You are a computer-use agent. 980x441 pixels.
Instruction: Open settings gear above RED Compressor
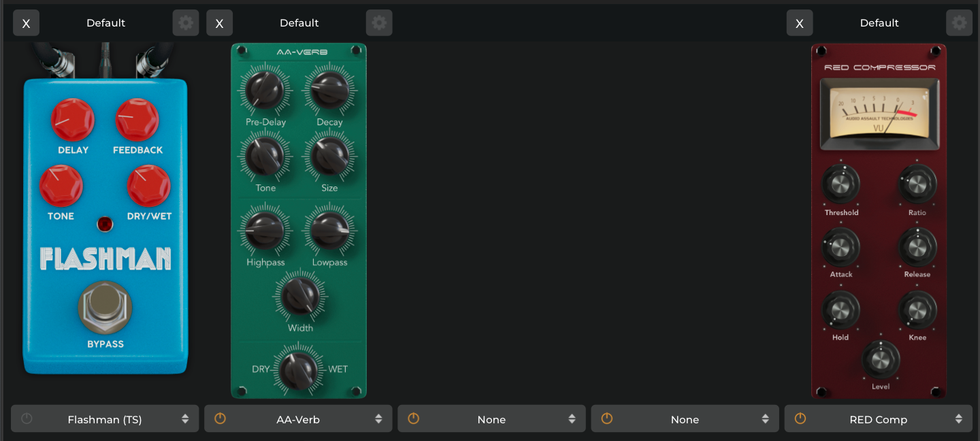click(x=959, y=23)
